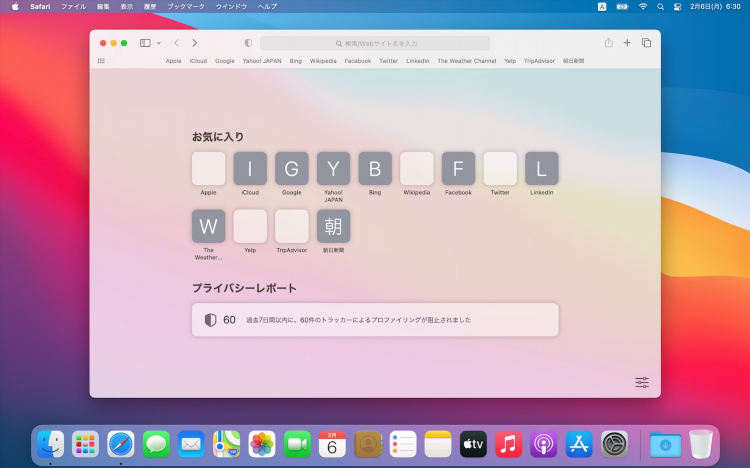
Task: Go forward with the forward arrow
Action: 195,43
